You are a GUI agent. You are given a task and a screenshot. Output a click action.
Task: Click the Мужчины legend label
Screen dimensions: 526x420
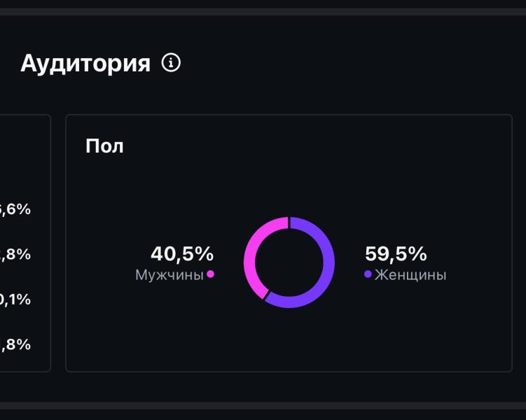click(x=169, y=275)
